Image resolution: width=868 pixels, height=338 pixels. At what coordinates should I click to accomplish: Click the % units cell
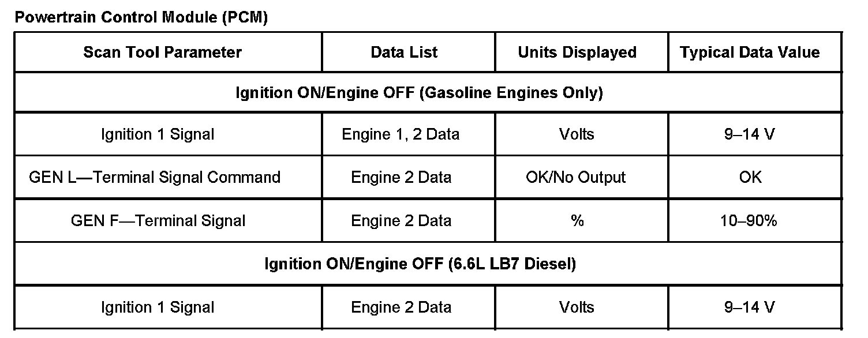click(x=577, y=221)
